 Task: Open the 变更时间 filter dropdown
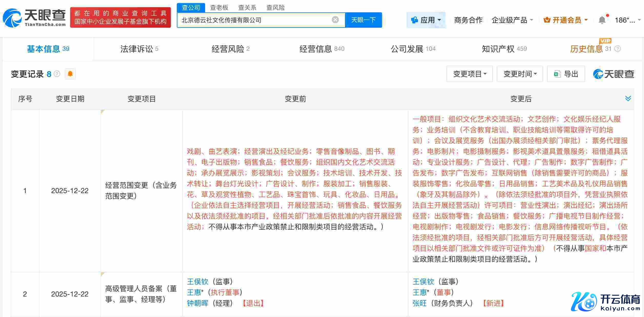pyautogui.click(x=520, y=74)
